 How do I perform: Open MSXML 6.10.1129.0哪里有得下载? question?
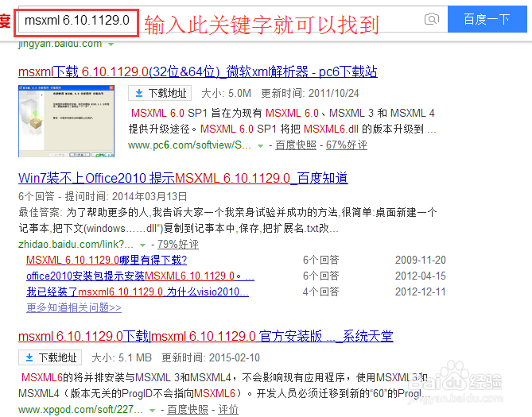[x=107, y=260]
